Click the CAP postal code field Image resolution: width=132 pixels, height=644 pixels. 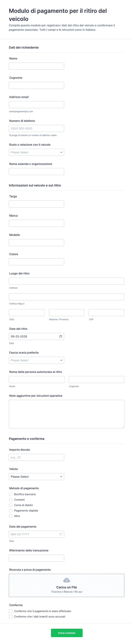(x=106, y=313)
